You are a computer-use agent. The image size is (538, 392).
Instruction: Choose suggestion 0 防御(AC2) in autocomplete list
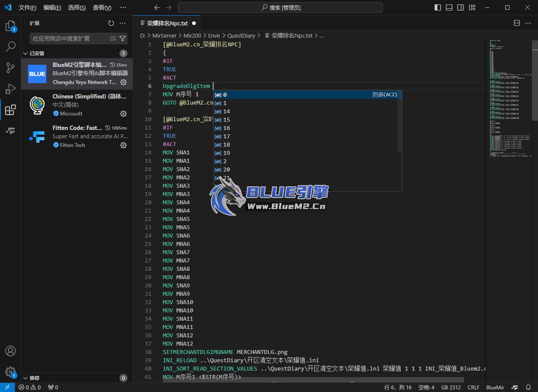point(307,94)
